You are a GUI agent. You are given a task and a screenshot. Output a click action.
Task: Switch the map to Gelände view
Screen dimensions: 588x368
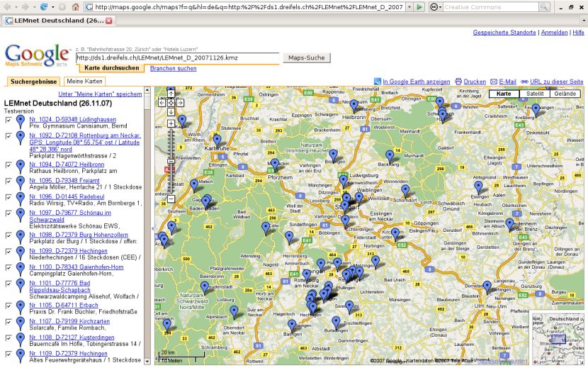point(565,94)
